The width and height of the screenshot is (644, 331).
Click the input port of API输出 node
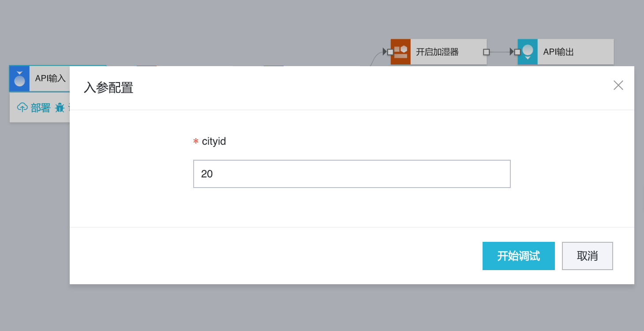tap(517, 52)
